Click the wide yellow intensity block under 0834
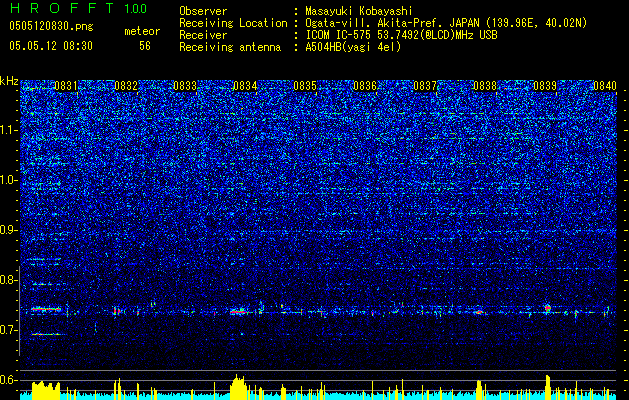The image size is (629, 400). [239, 387]
